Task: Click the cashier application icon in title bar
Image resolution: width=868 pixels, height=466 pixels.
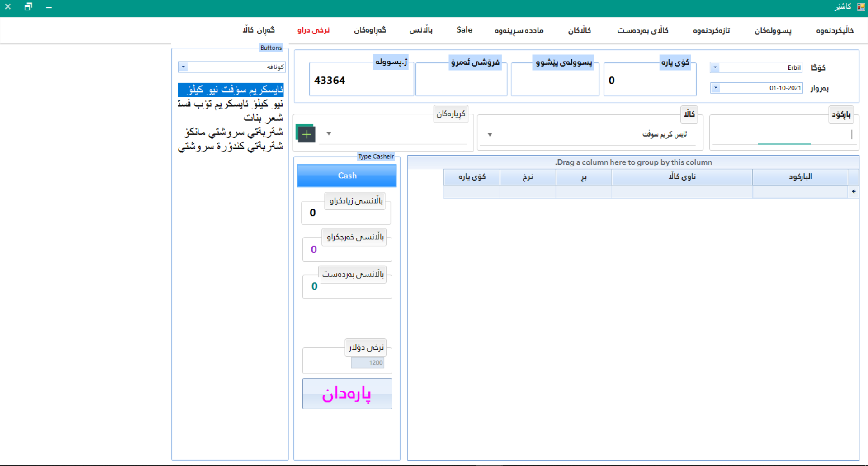Action: pyautogui.click(x=861, y=6)
